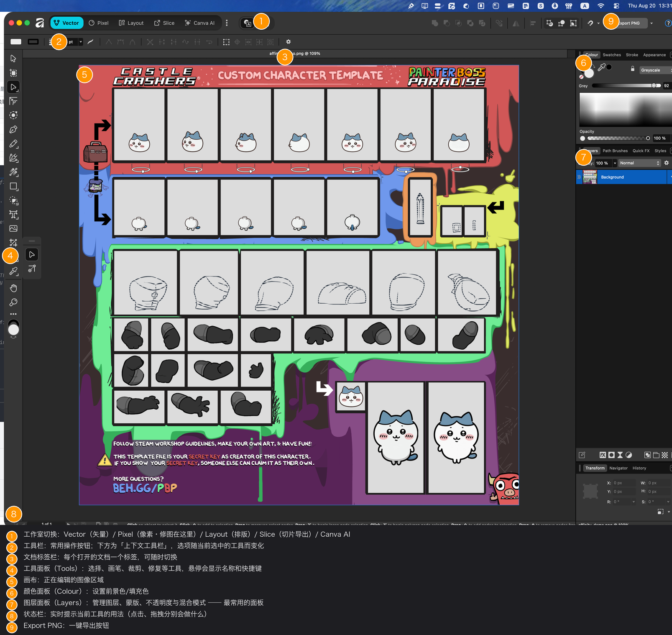
Task: Open the Normal blend mode dropdown
Action: (x=640, y=163)
